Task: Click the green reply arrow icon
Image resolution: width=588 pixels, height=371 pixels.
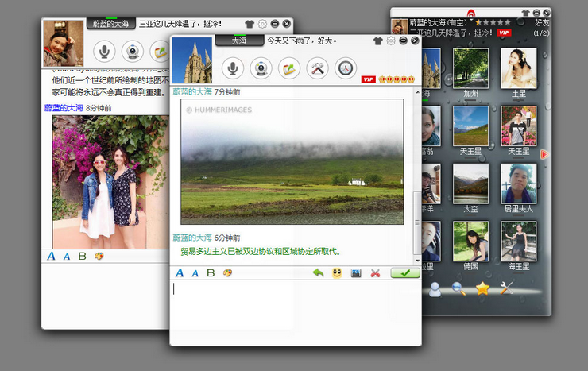Action: pyautogui.click(x=318, y=273)
